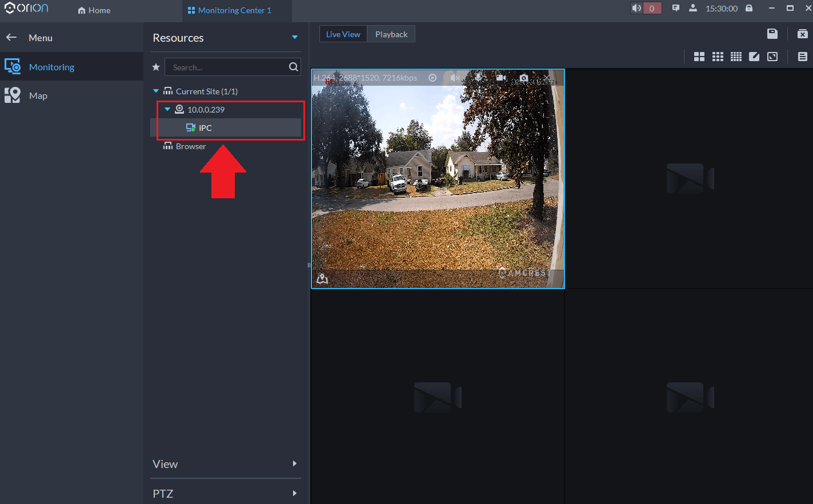Open the user account icon
The height and width of the screenshot is (504, 813).
[693, 9]
